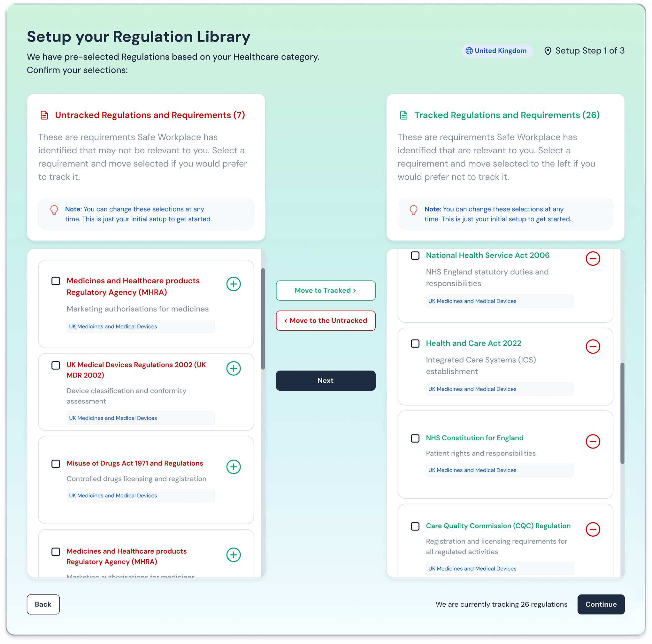Image resolution: width=652 pixels, height=644 pixels.
Task: Tick the NHS Constitution for England checkbox
Action: pyautogui.click(x=415, y=438)
